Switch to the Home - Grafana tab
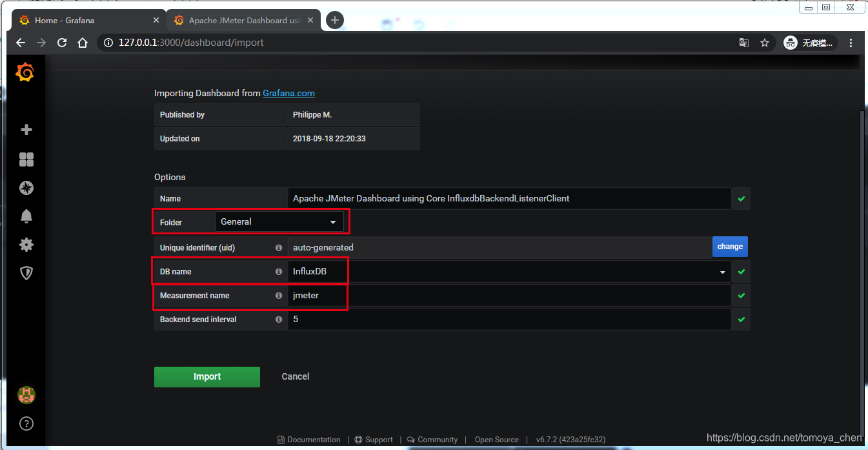This screenshot has width=868, height=450. tap(88, 20)
